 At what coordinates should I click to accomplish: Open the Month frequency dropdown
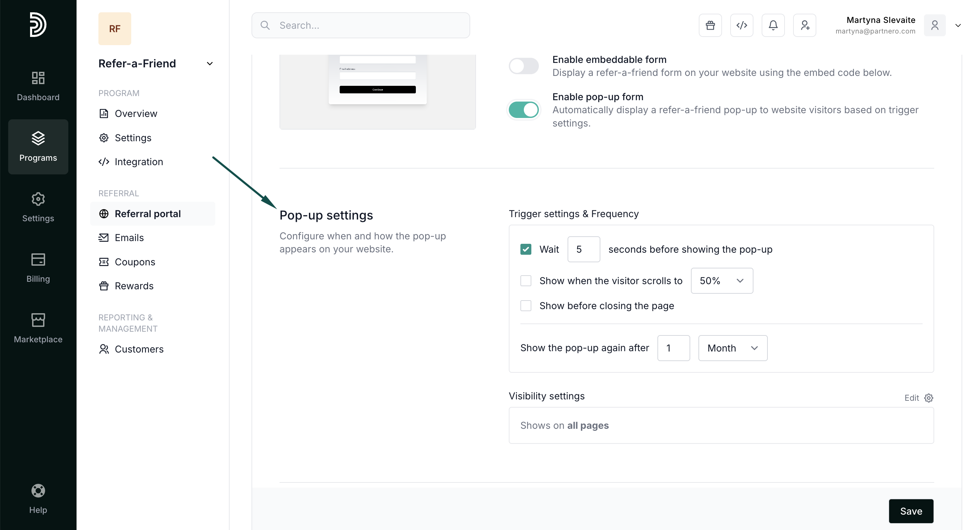pos(732,348)
